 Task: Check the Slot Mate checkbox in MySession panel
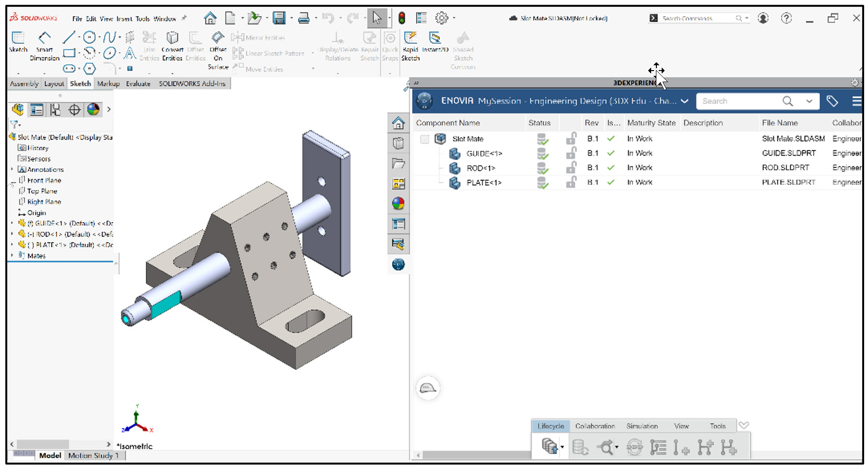[424, 138]
